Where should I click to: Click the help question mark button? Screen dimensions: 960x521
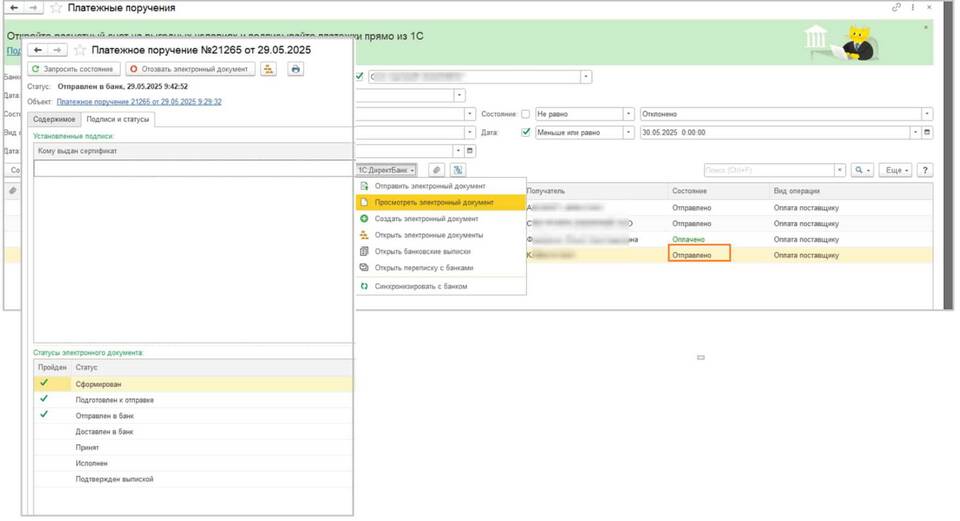point(925,171)
